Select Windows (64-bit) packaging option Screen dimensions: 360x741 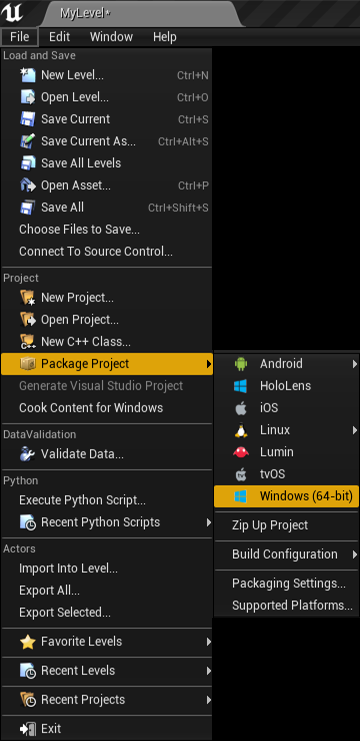coord(287,496)
